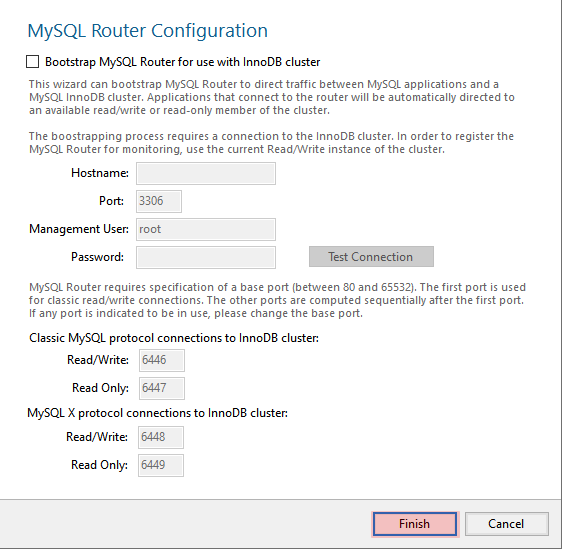Select X protocol Read/Write port 6448 field
562x549 pixels.
(161, 437)
